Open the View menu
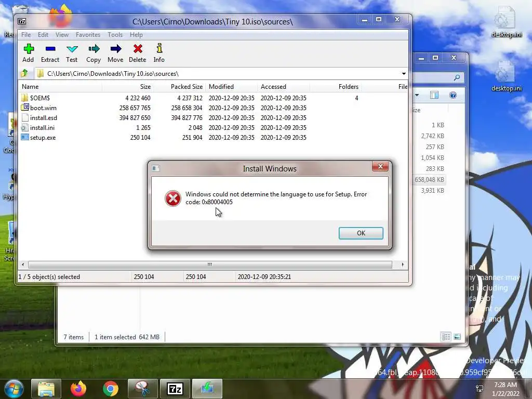 tap(62, 35)
